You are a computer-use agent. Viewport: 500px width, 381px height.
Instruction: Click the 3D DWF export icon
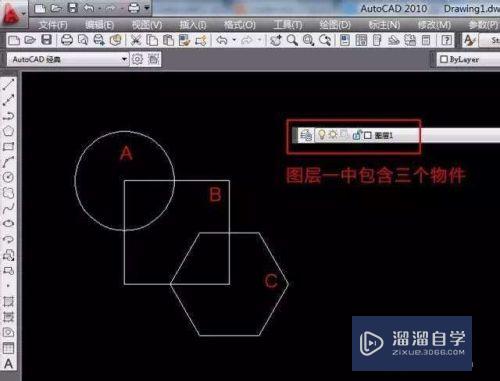tap(115, 40)
